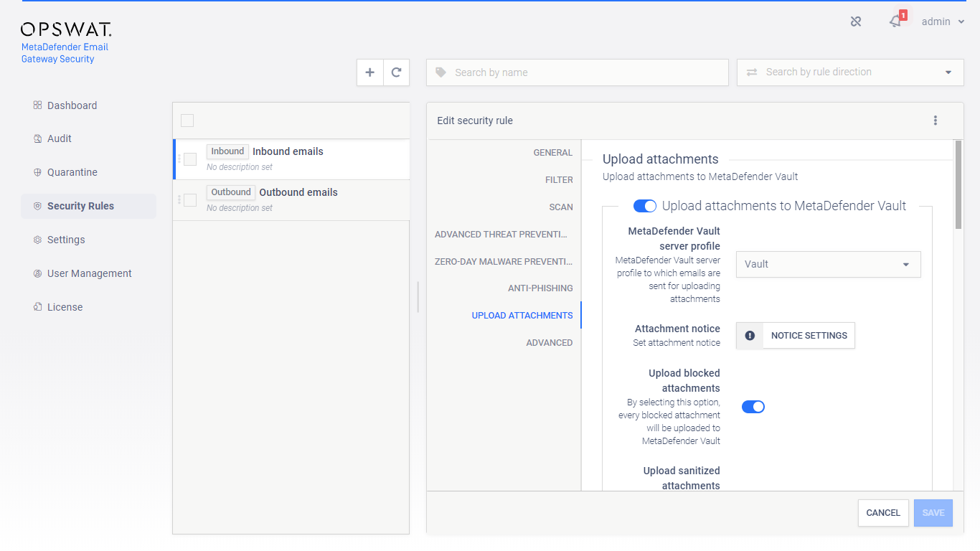Select the Upload Attachments tab

pos(522,316)
